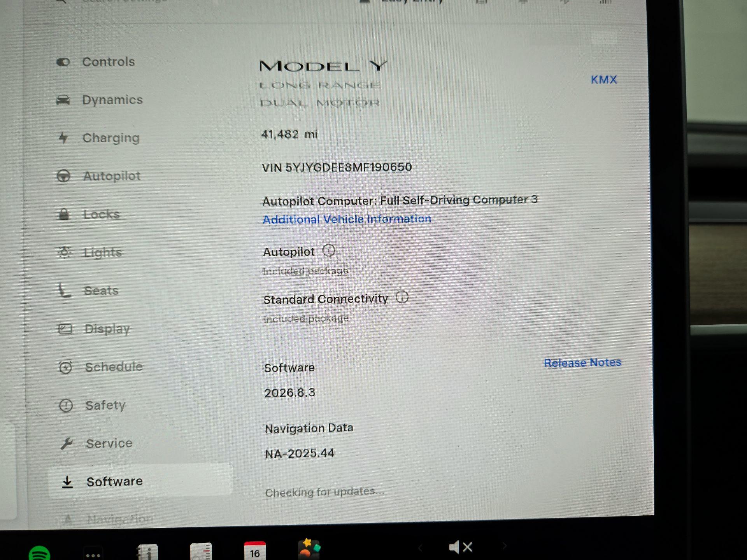The image size is (747, 560).
Task: Open Lights settings via the headlight icon
Action: point(65,252)
